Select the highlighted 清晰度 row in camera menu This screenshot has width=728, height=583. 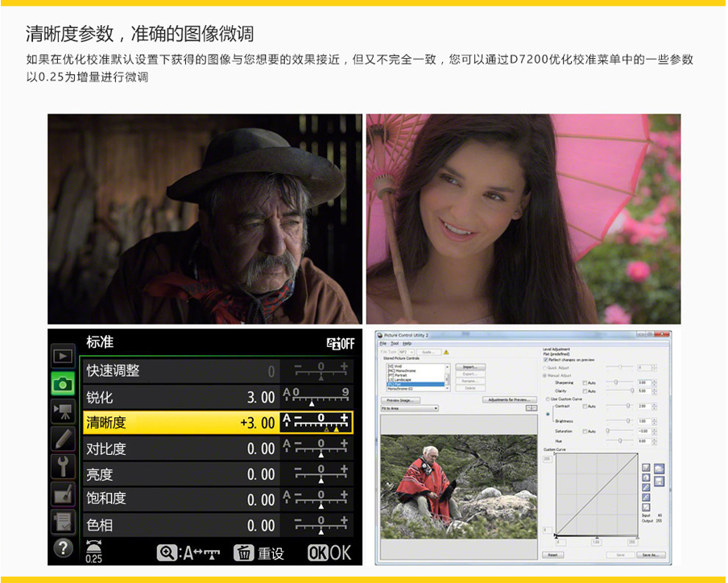coord(218,422)
